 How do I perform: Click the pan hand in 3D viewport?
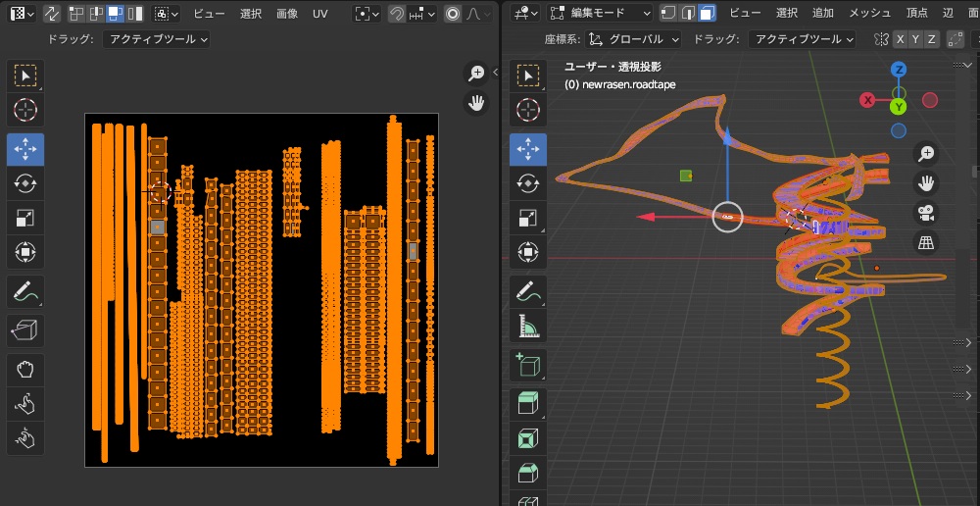tap(926, 183)
